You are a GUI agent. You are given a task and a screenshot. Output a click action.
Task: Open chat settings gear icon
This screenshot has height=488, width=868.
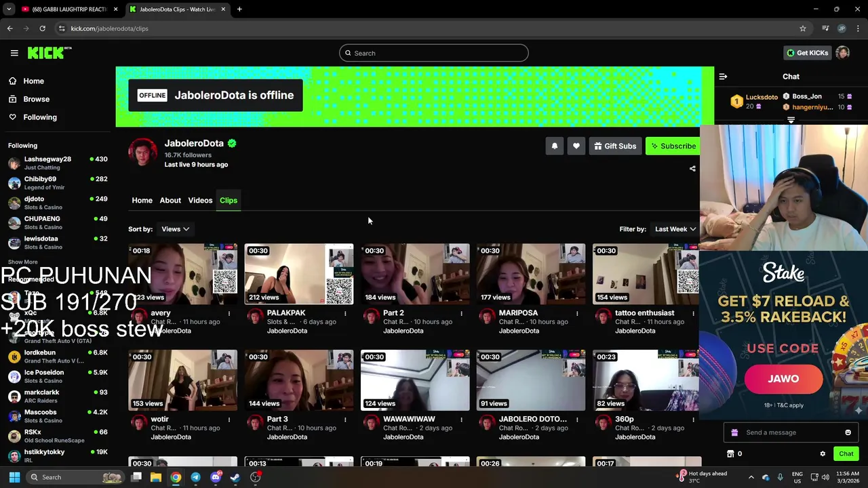[x=823, y=454]
